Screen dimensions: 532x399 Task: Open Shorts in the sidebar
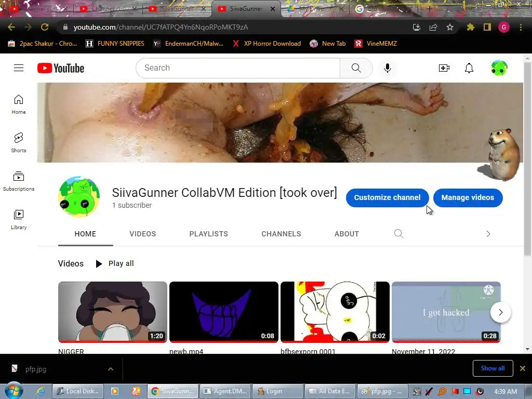19,142
